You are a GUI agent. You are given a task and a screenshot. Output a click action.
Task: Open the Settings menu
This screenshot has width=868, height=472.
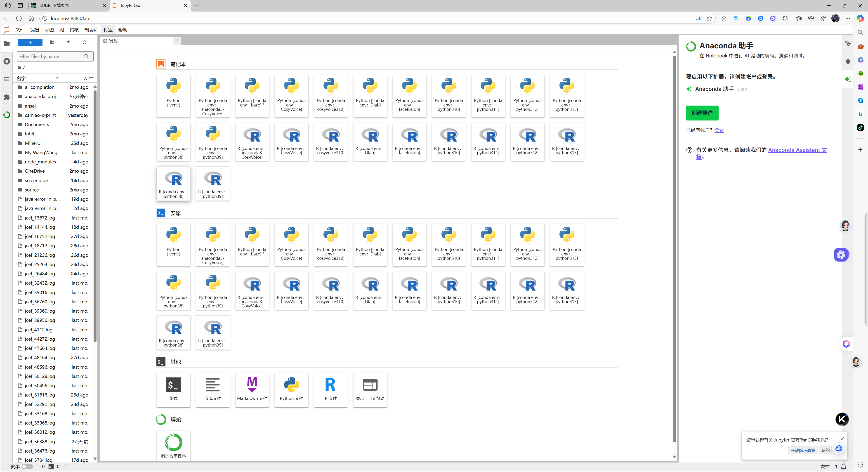pos(108,30)
